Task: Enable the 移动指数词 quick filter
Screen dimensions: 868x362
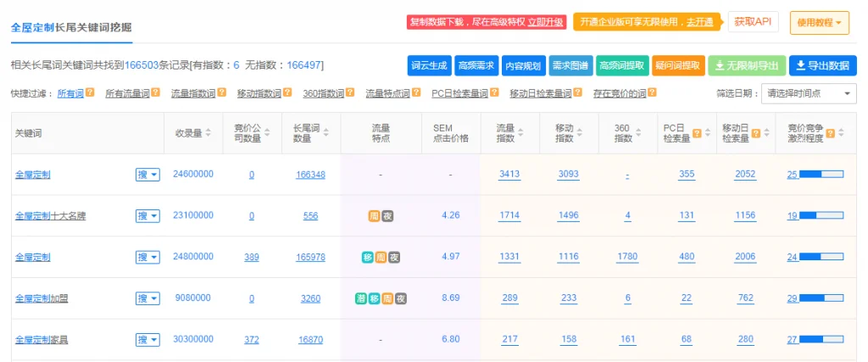Action: coord(259,93)
